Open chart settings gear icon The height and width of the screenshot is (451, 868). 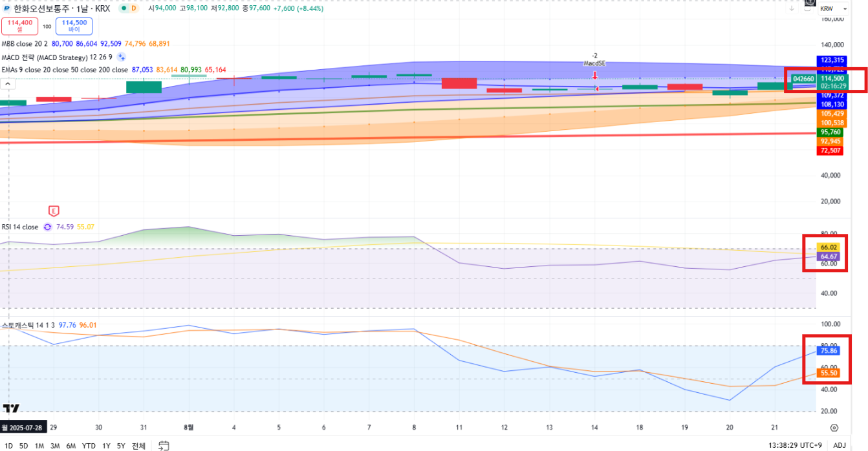pyautogui.click(x=834, y=428)
